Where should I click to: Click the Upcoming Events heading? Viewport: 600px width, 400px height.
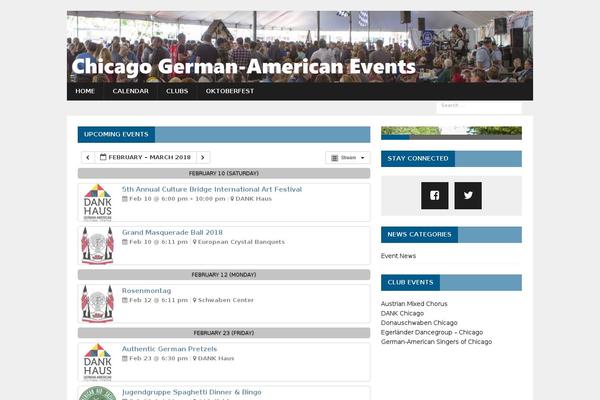[116, 134]
